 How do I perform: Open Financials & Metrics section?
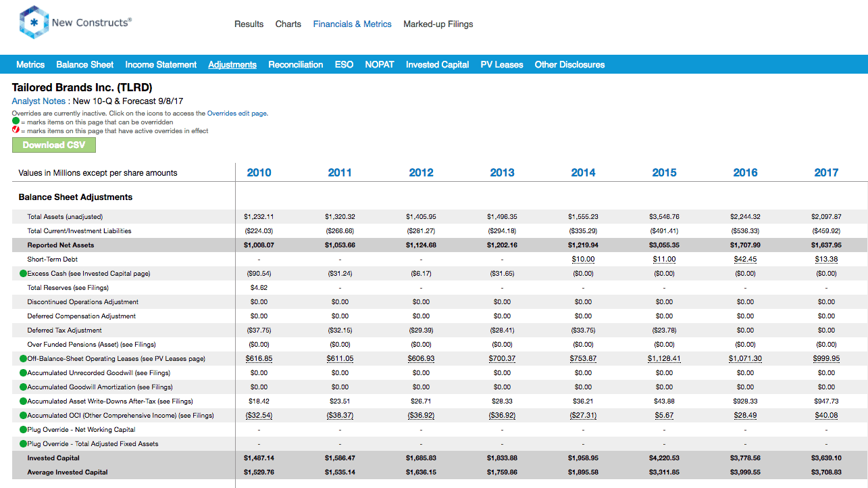pyautogui.click(x=352, y=24)
